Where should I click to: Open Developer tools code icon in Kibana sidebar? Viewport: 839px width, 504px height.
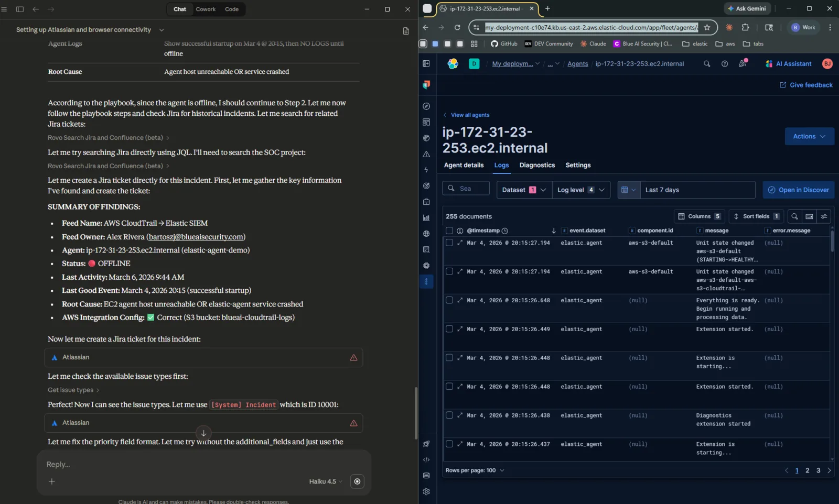point(426,460)
